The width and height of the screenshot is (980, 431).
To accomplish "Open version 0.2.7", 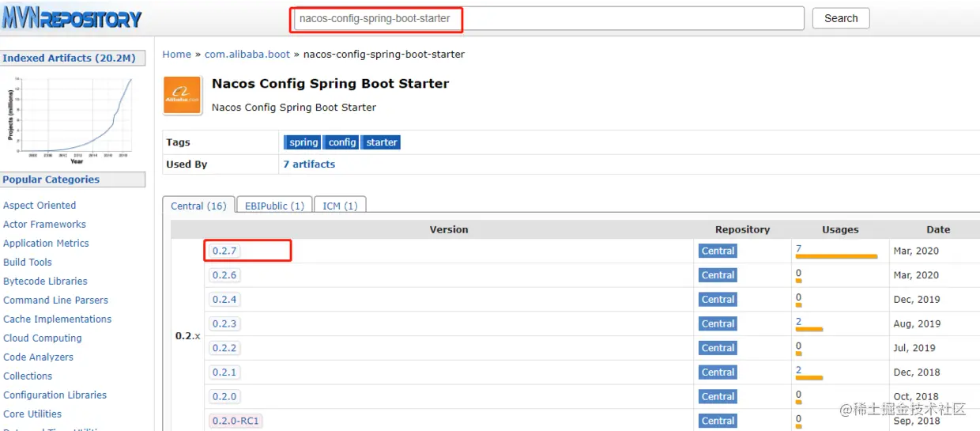I will (224, 251).
